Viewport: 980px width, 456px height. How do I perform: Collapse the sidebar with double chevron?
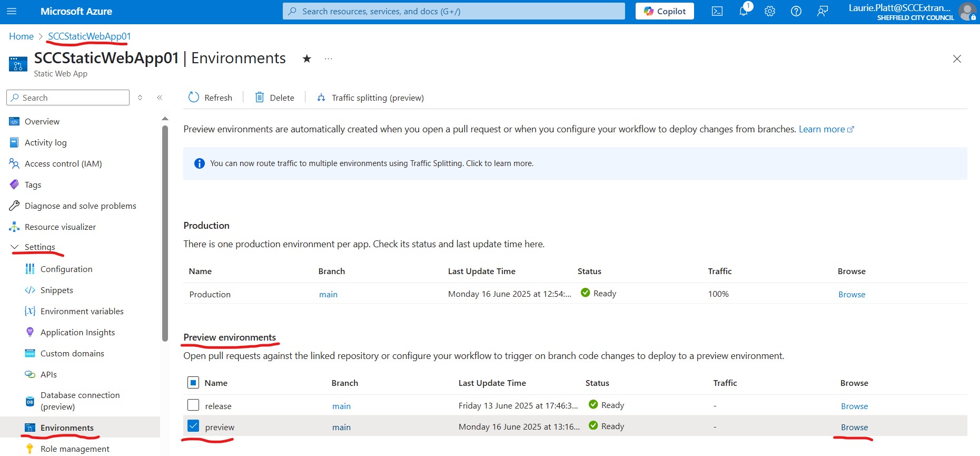point(160,98)
